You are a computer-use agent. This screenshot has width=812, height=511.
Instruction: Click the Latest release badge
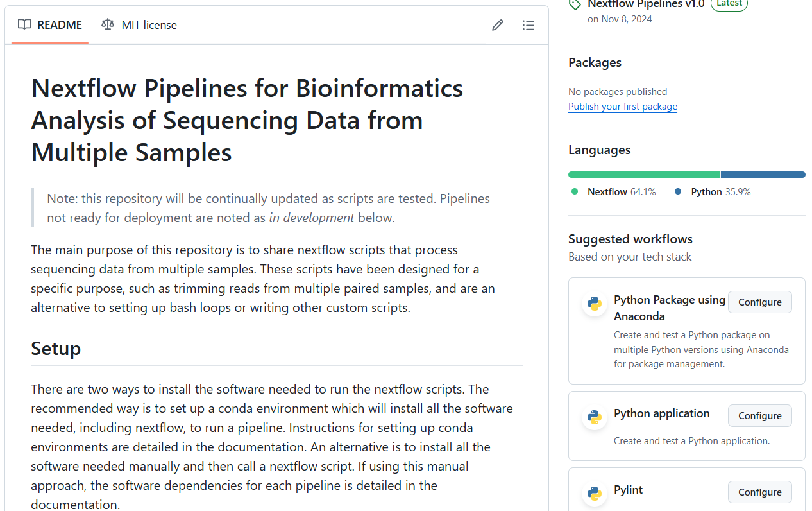pyautogui.click(x=729, y=3)
